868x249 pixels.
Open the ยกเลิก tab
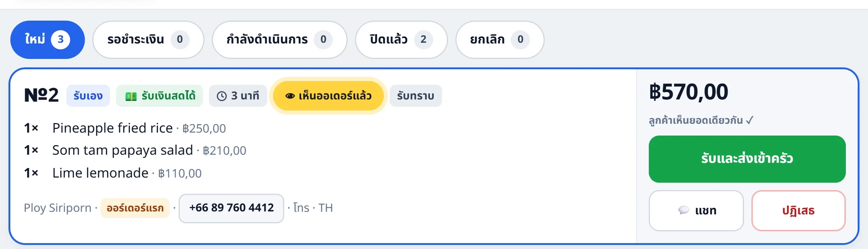(x=500, y=39)
